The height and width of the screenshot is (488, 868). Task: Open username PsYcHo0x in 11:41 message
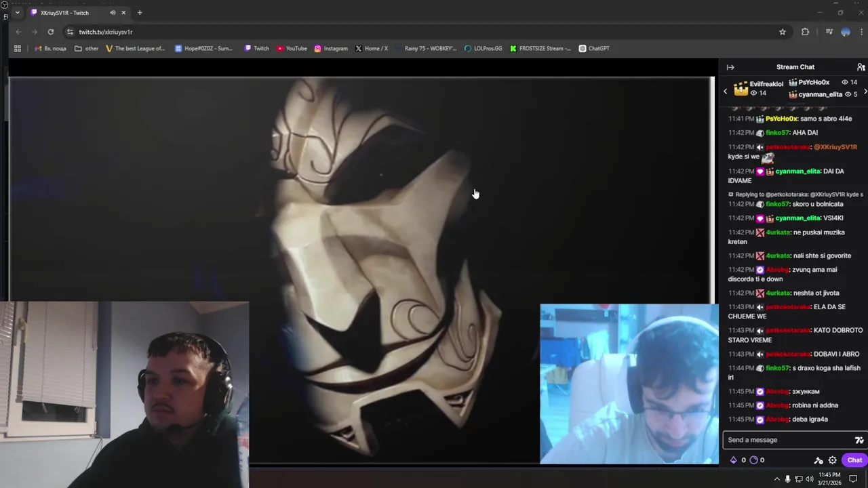[781, 119]
